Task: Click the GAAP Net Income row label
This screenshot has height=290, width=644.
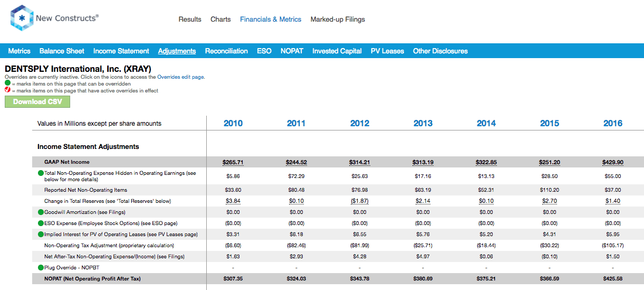Action: click(x=67, y=162)
